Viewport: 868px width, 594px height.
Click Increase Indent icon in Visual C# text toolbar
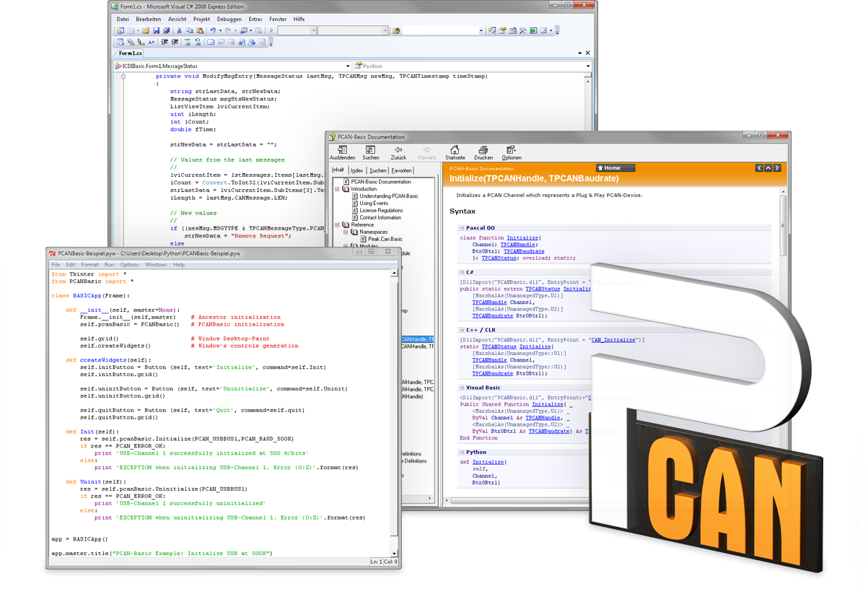175,42
